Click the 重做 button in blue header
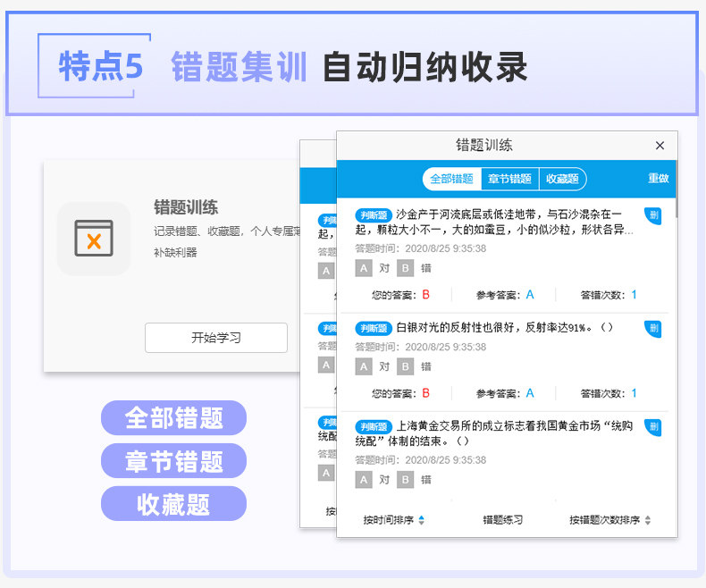 click(x=658, y=179)
